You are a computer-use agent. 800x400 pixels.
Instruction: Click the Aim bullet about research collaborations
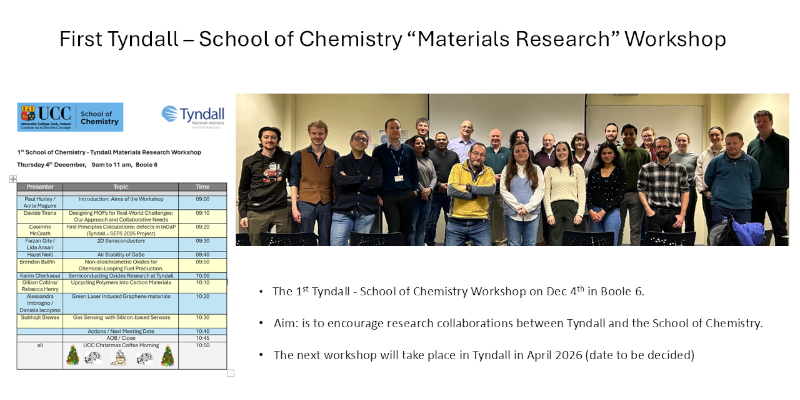click(x=517, y=323)
